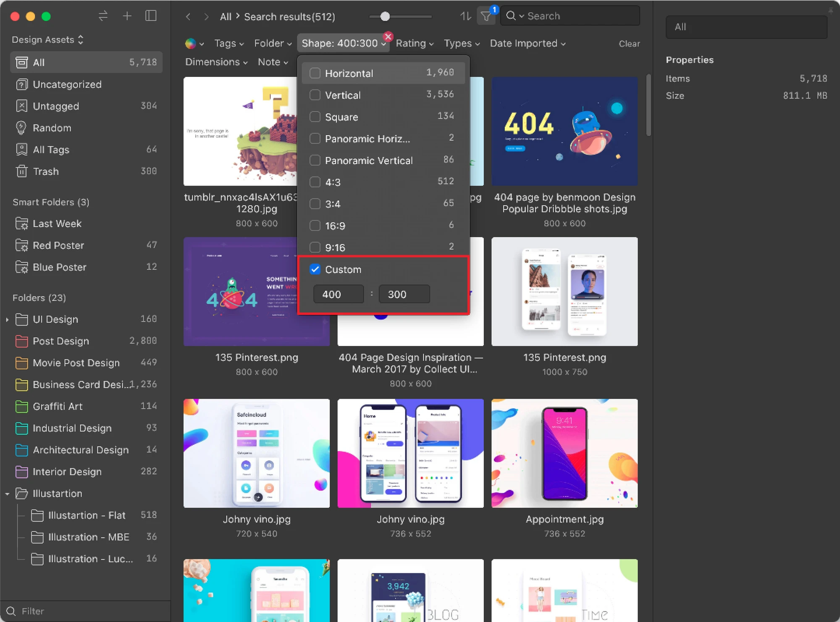Image resolution: width=840 pixels, height=622 pixels.
Task: Go back with the left arrow
Action: click(188, 17)
